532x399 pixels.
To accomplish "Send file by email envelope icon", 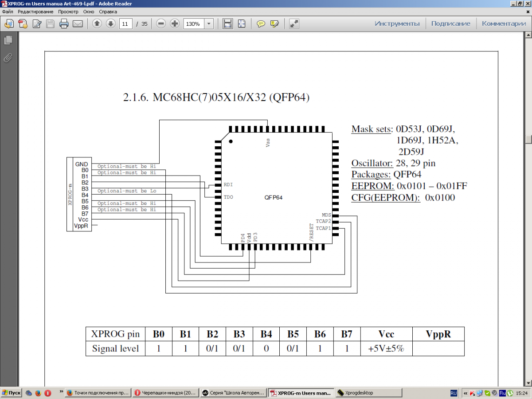I will tap(78, 23).
